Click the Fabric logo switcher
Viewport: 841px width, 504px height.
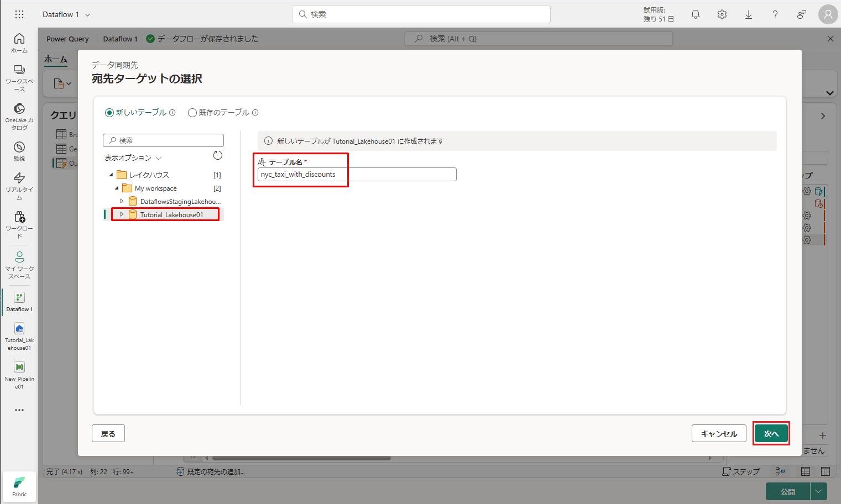[19, 487]
